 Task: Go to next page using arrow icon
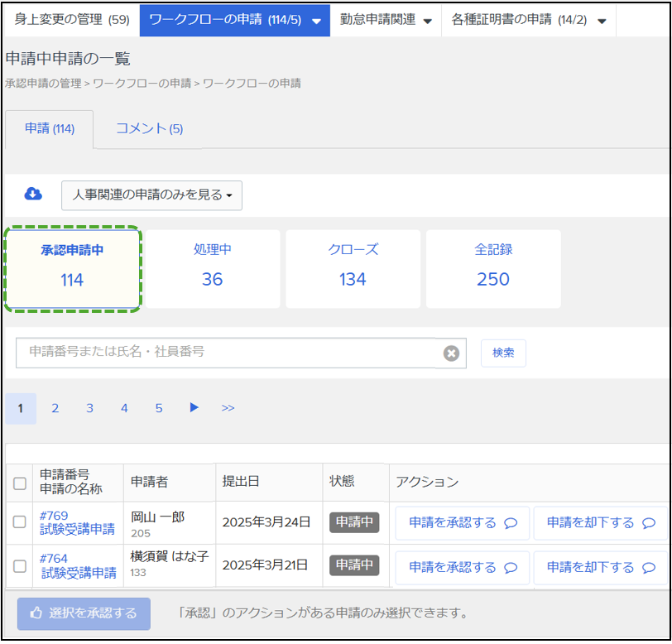194,407
